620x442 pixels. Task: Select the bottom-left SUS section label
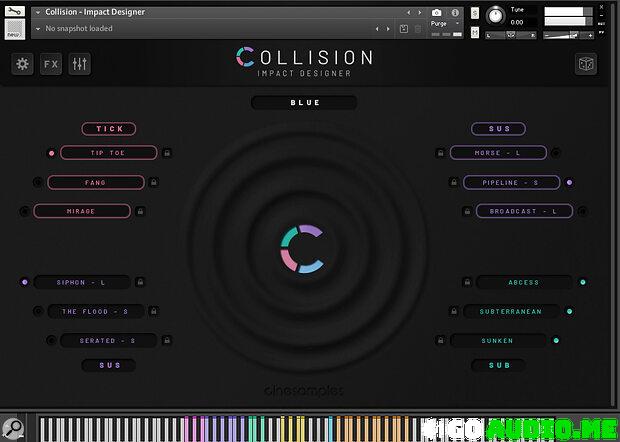(x=109, y=365)
